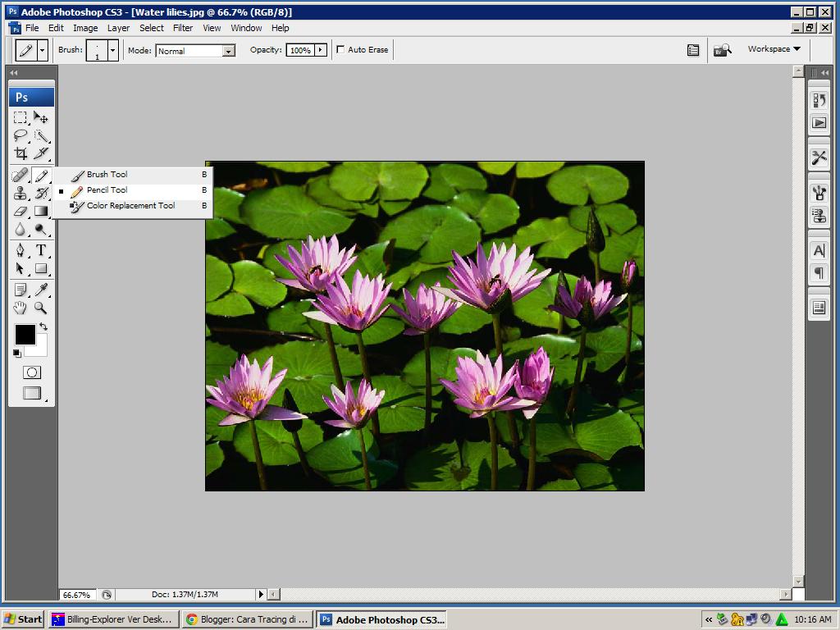The width and height of the screenshot is (840, 630).
Task: Open the Opacity slider arrow
Action: (321, 50)
